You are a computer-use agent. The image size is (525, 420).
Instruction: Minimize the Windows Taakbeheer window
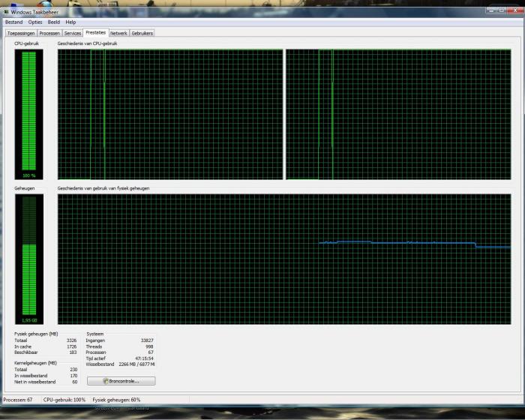click(490, 10)
